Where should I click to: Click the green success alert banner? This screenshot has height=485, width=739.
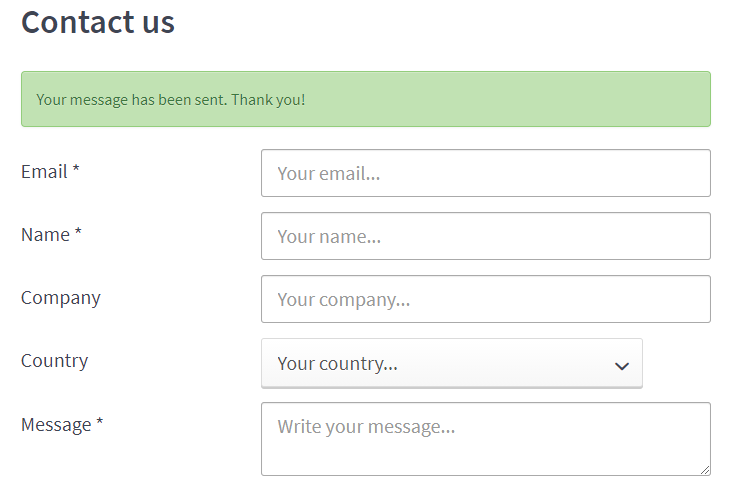365,99
